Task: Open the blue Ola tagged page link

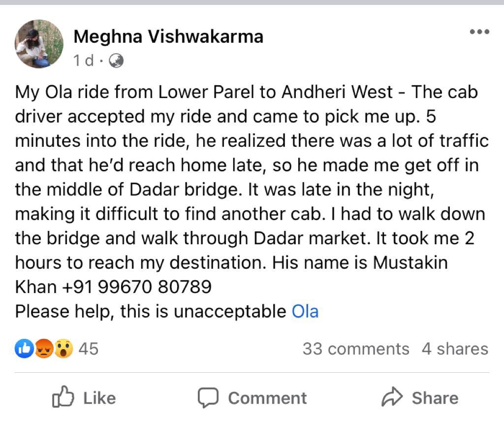Action: (305, 311)
